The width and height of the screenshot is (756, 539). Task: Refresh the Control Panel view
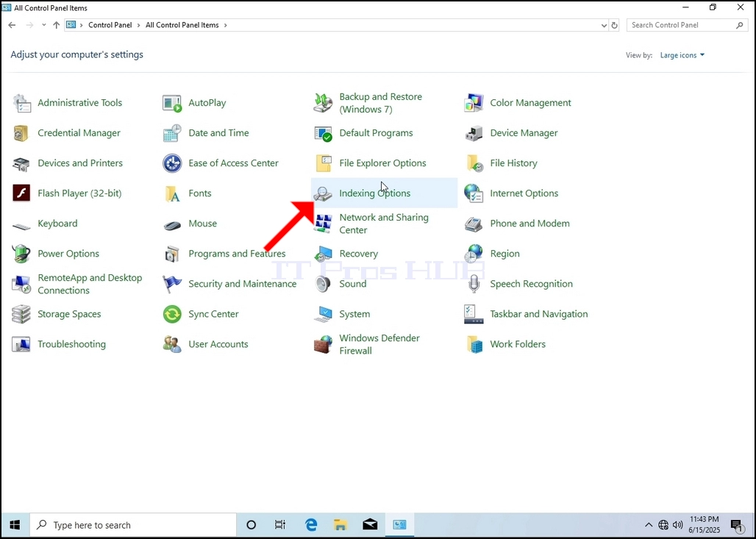coord(614,26)
